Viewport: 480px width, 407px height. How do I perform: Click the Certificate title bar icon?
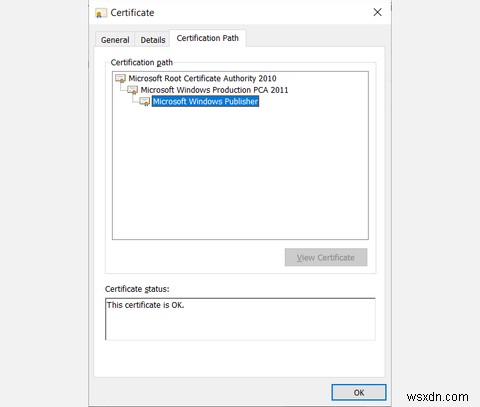pyautogui.click(x=100, y=13)
